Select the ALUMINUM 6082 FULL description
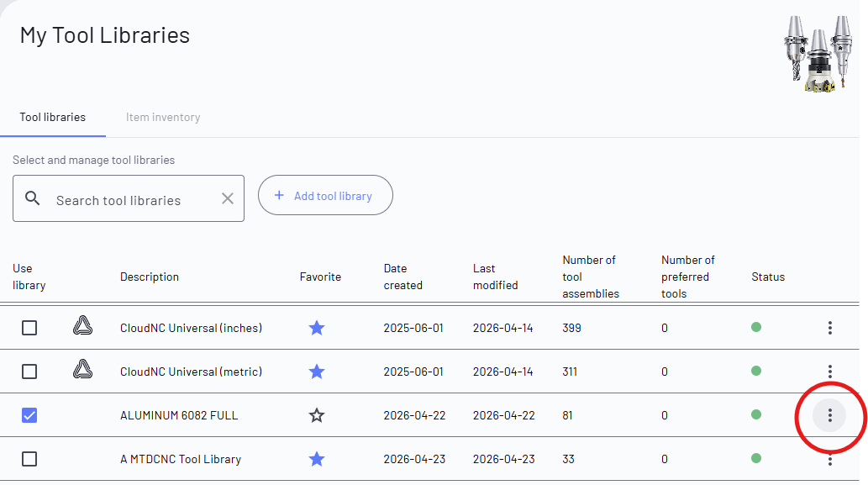The height and width of the screenshot is (485, 868). [x=179, y=415]
